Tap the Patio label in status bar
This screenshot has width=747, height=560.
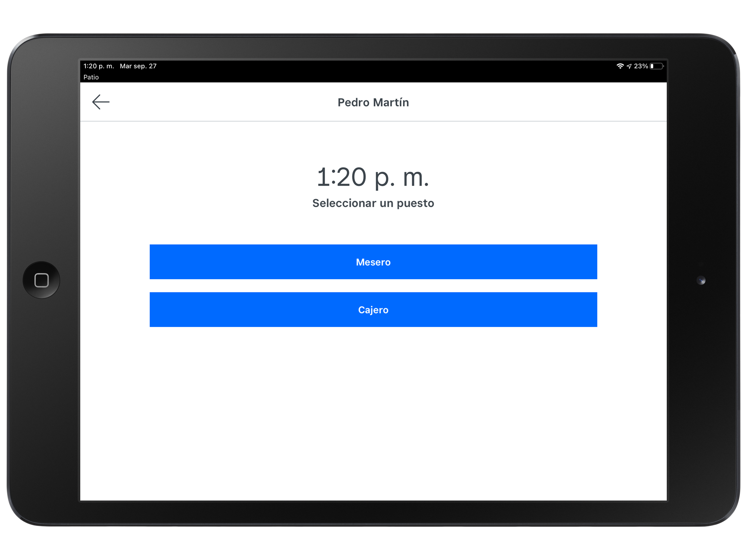(x=91, y=77)
